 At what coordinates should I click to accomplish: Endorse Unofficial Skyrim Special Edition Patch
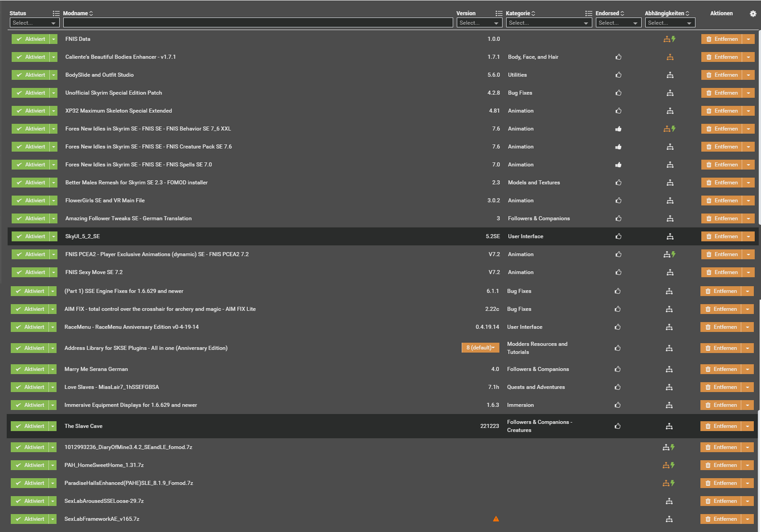pos(618,93)
